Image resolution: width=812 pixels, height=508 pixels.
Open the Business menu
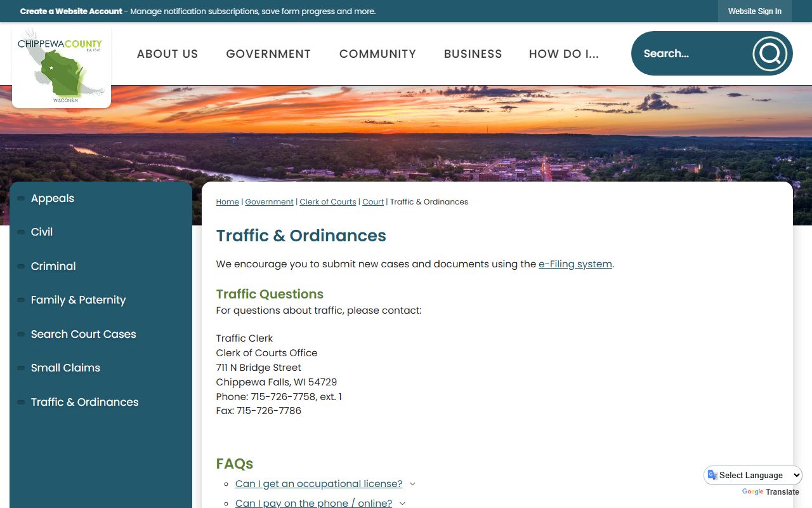[473, 54]
